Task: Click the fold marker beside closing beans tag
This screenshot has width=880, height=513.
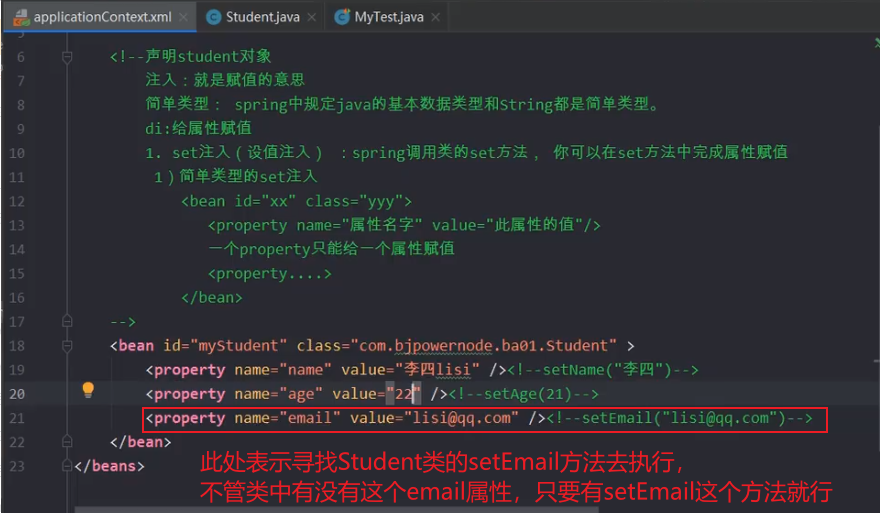Action: [67, 466]
